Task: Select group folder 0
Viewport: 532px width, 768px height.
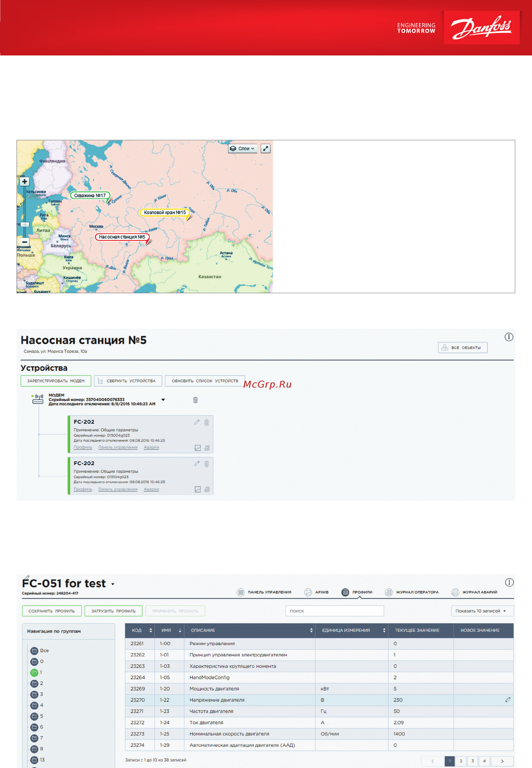Action: point(37,661)
